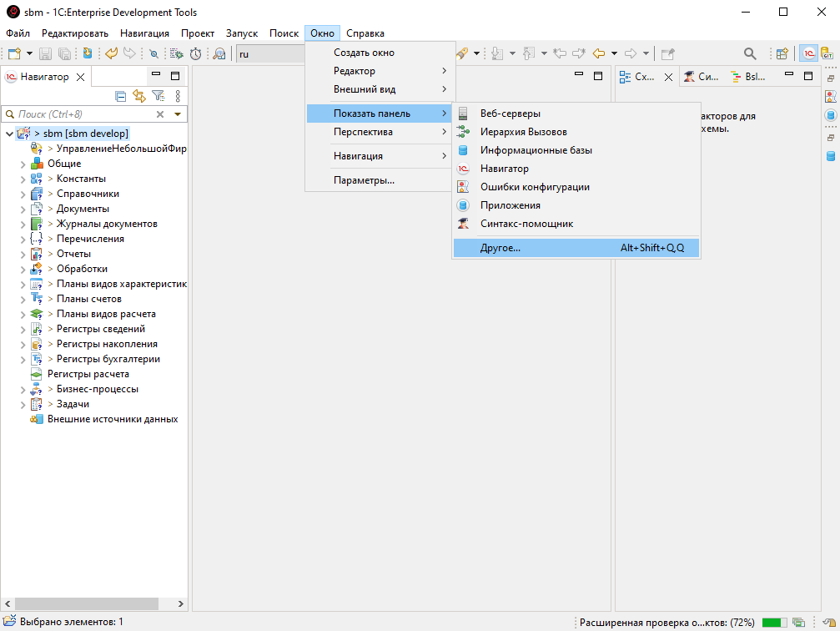Click the Infobases database icon in submenu
The width and height of the screenshot is (840, 631).
pos(464,150)
